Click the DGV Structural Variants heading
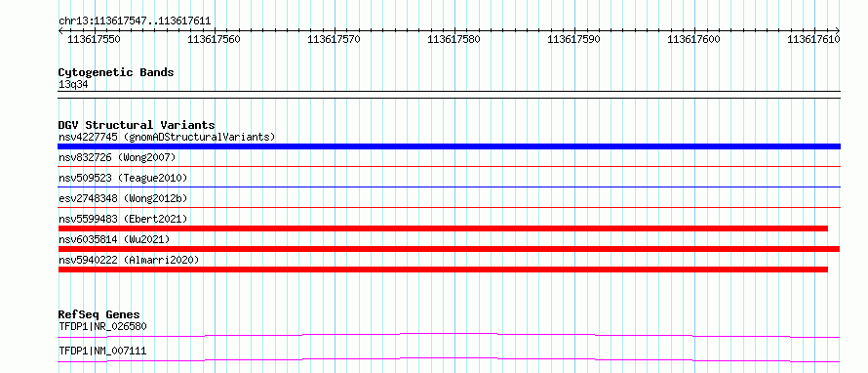The width and height of the screenshot is (868, 373). pyautogui.click(x=137, y=125)
